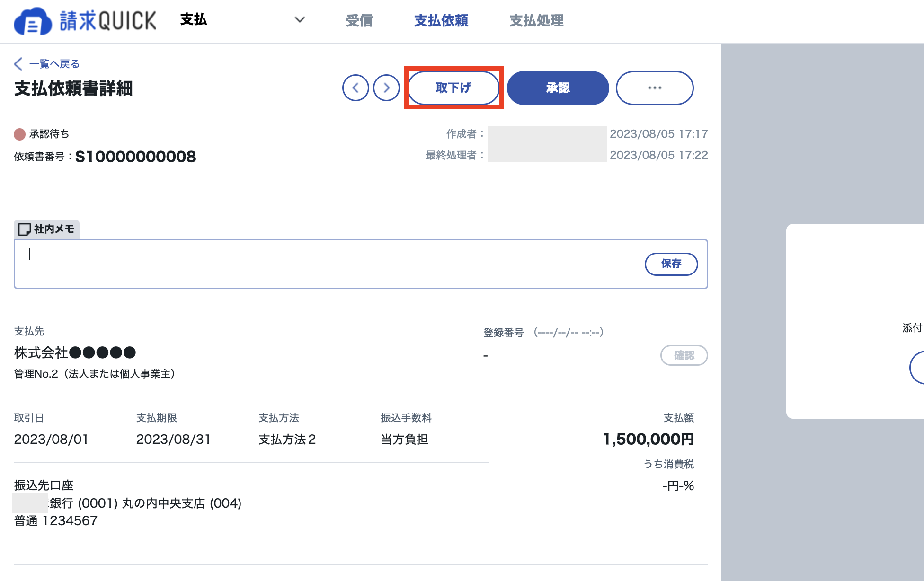
Task: Click the back chevron beside 一覧へ戻る
Action: (18, 64)
